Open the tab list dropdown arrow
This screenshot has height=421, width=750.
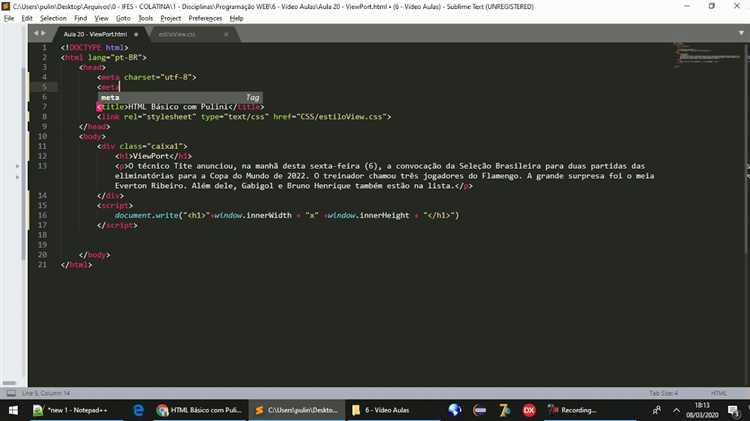coord(741,33)
